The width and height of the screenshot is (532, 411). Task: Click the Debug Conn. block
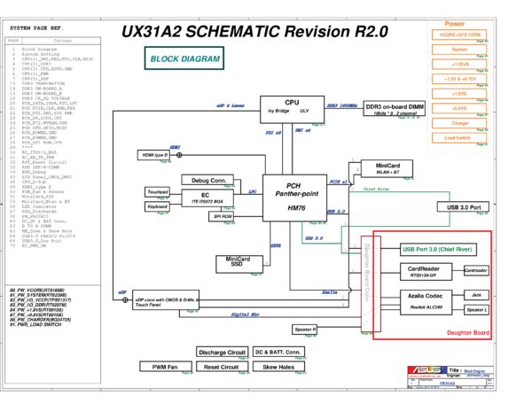208,180
